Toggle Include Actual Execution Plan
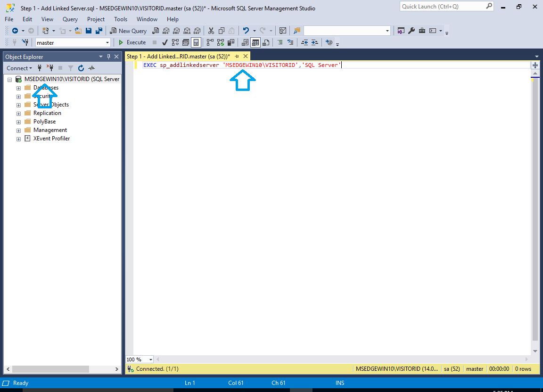The height and width of the screenshot is (392, 543). pos(208,42)
